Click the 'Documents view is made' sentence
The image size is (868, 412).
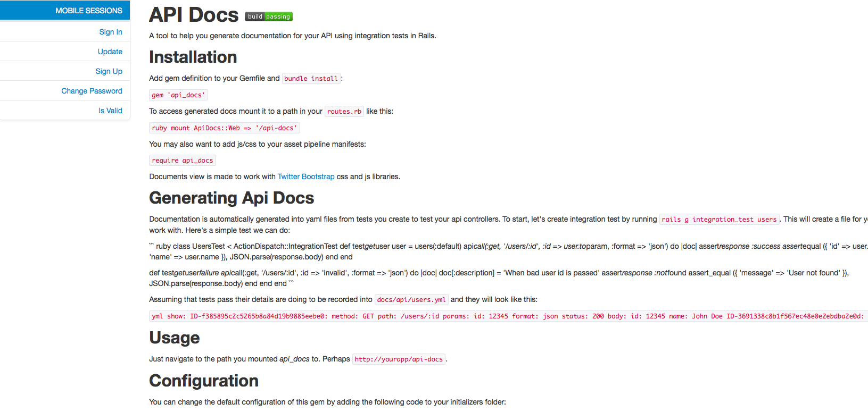[x=275, y=176]
